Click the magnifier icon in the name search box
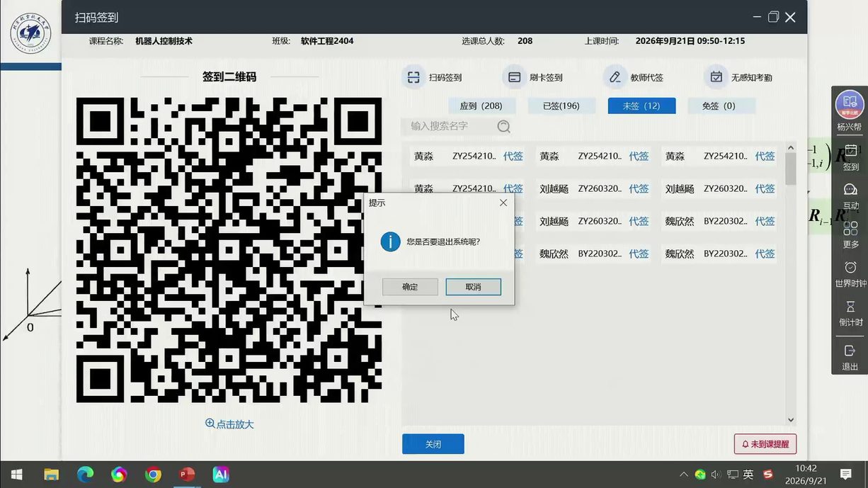868x488 pixels. tap(503, 126)
